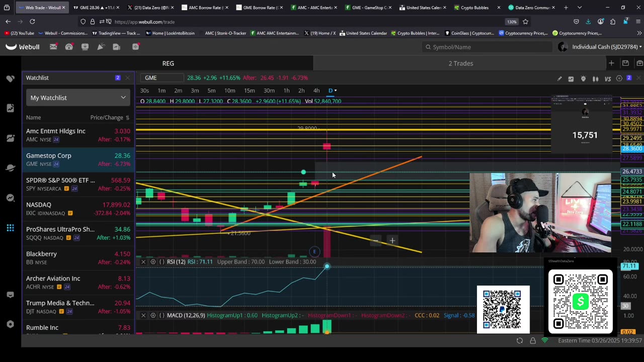The image size is (644, 362).
Task: Open the chart indicators icon
Action: click(571, 78)
